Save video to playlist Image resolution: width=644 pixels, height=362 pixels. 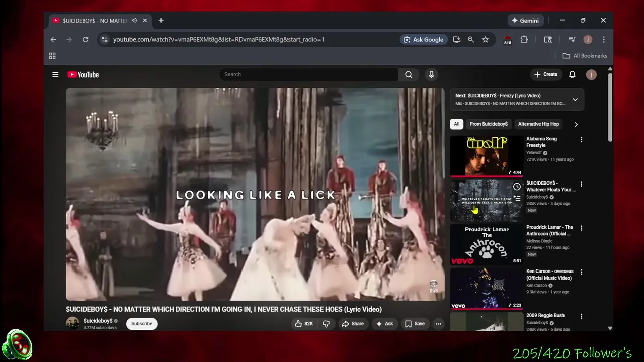pos(415,324)
